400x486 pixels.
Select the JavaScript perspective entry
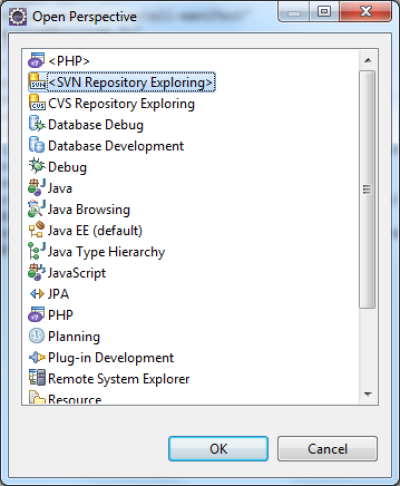[x=67, y=273]
